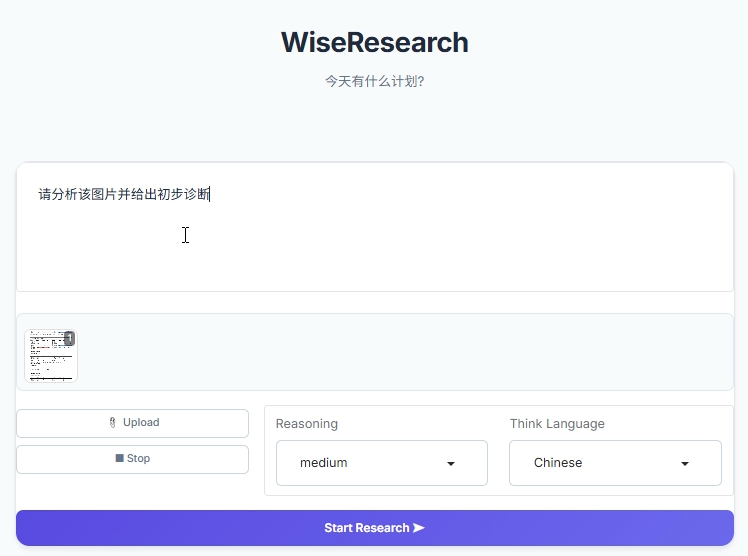Expand the Reasoning dropdown arrow
Screen dimensions: 748x556
click(x=451, y=464)
